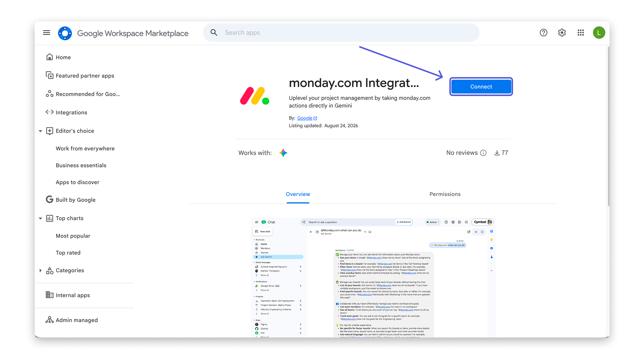
Task: Click the Connect button
Action: tap(481, 86)
